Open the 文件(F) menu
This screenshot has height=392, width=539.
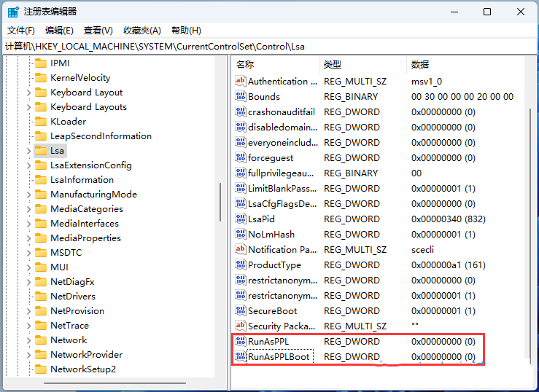(21, 31)
